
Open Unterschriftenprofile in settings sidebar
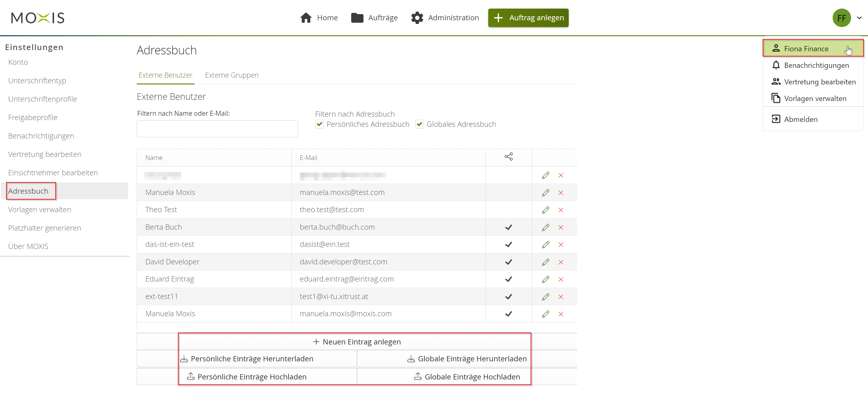tap(42, 99)
